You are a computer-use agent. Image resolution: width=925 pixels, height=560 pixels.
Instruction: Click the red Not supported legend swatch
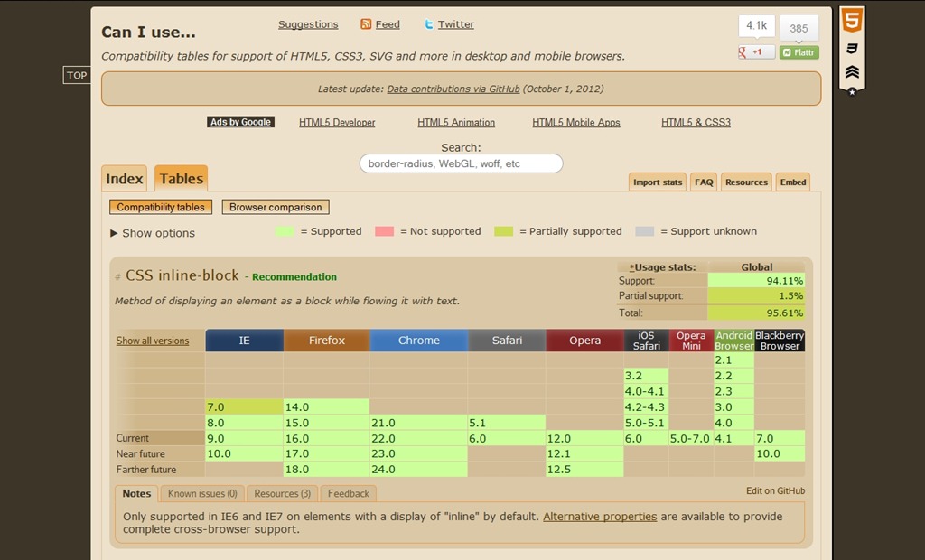pos(384,231)
